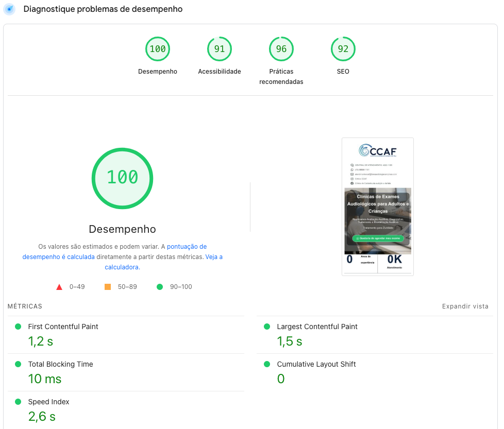Select the Desempenho category label

tap(158, 71)
